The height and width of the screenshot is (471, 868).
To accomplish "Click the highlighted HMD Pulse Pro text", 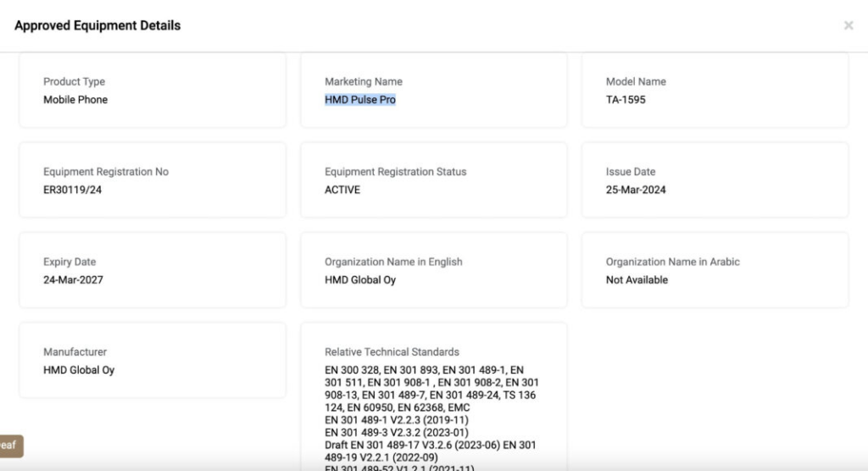I will (x=360, y=100).
